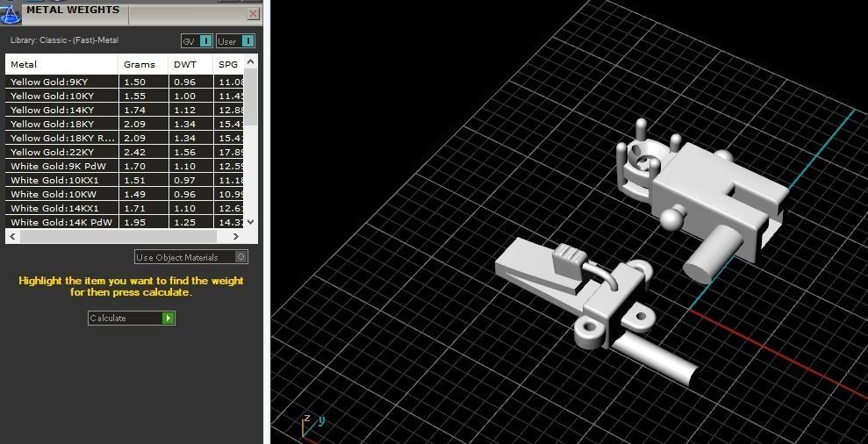Select the White Gold:10KW row
The width and height of the screenshot is (868, 444).
point(125,194)
